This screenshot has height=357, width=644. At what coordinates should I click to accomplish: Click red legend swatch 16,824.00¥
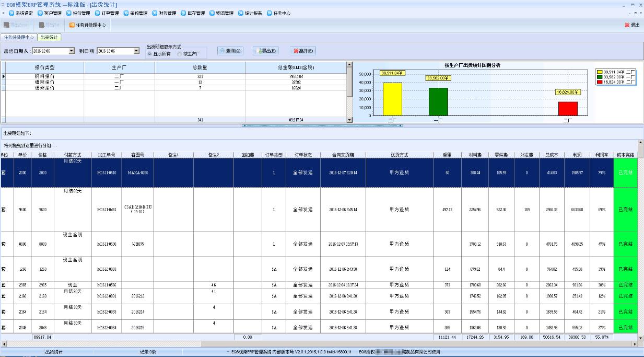(x=599, y=82)
